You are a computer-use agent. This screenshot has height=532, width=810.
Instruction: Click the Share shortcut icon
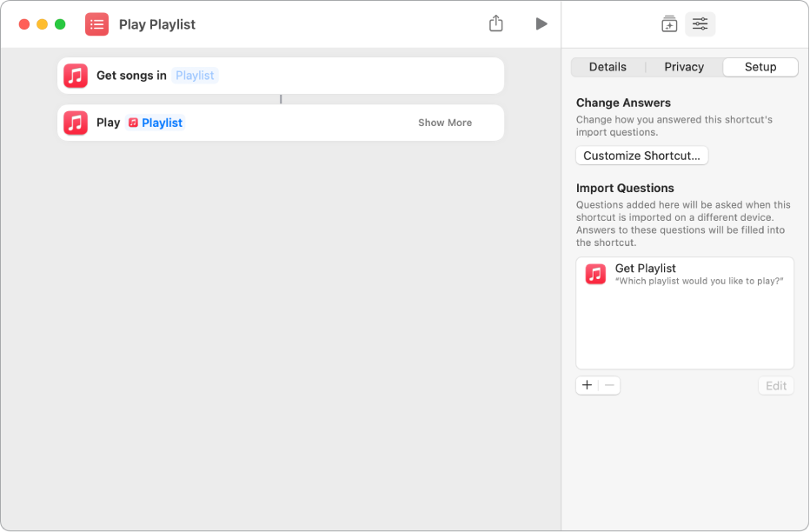click(x=496, y=23)
